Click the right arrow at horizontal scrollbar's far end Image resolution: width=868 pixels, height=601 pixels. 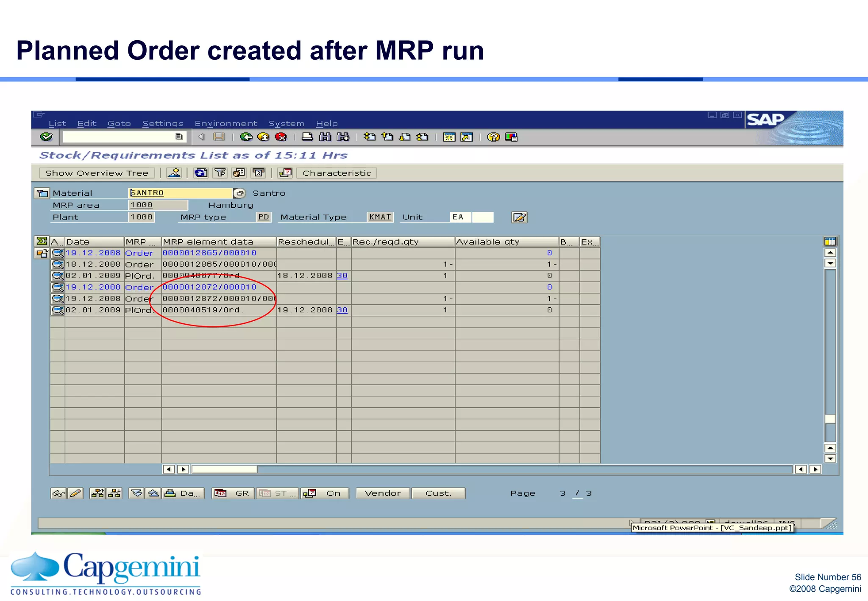[815, 469]
